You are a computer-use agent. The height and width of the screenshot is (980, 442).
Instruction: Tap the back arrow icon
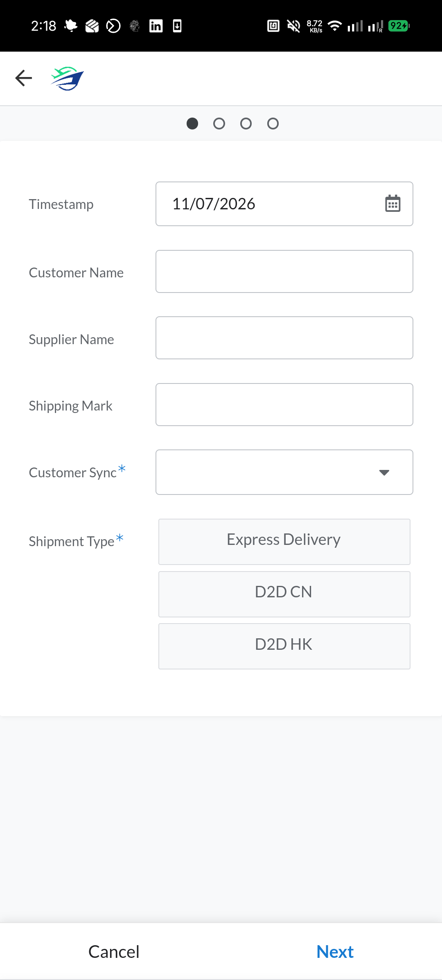24,78
